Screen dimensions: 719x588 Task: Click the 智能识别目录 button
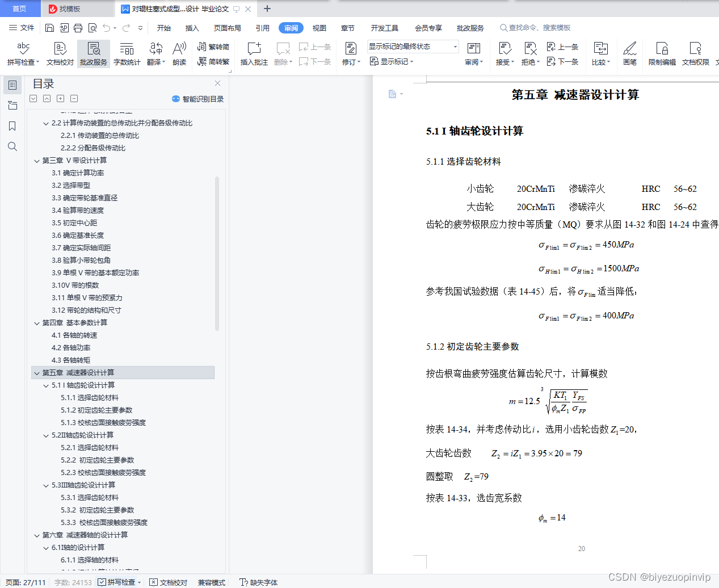(x=198, y=99)
